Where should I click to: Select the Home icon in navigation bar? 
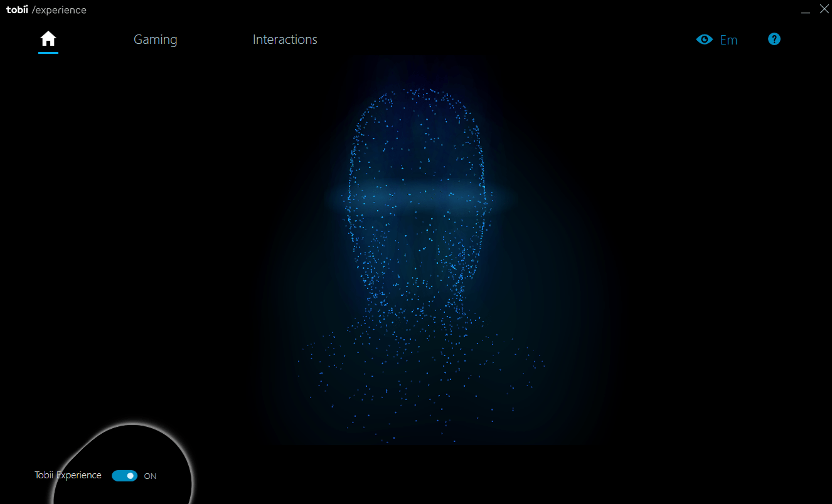point(48,39)
